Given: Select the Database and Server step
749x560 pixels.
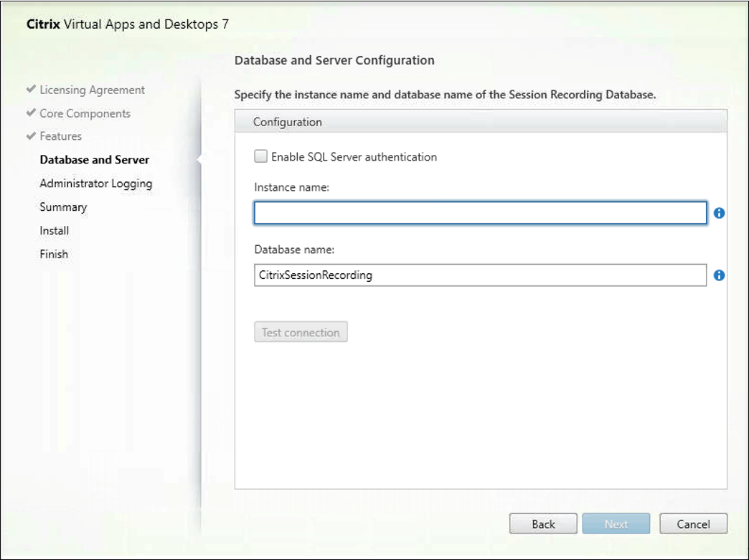Looking at the screenshot, I should [x=94, y=159].
